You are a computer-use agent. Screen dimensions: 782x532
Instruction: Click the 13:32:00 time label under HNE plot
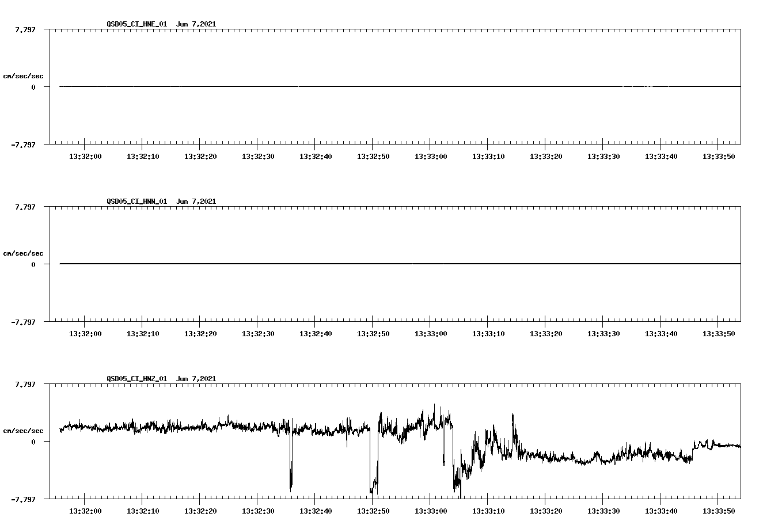85,157
